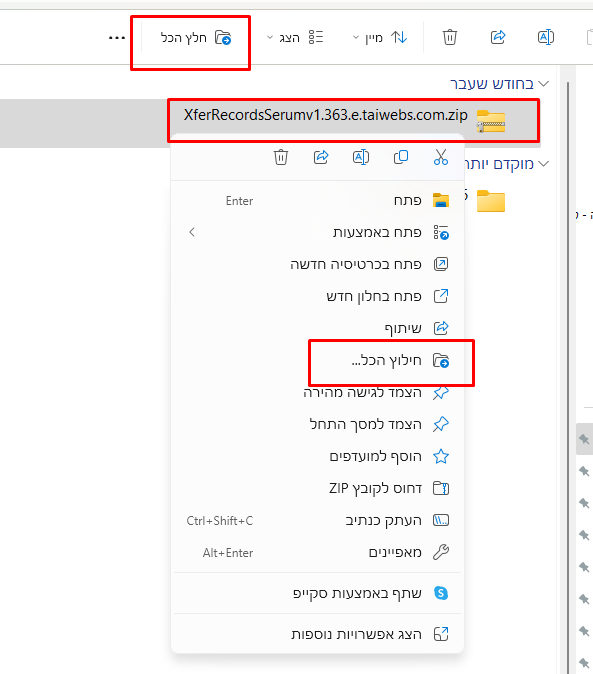Click the Share icon in context menu top row
593x674 pixels.
321,157
